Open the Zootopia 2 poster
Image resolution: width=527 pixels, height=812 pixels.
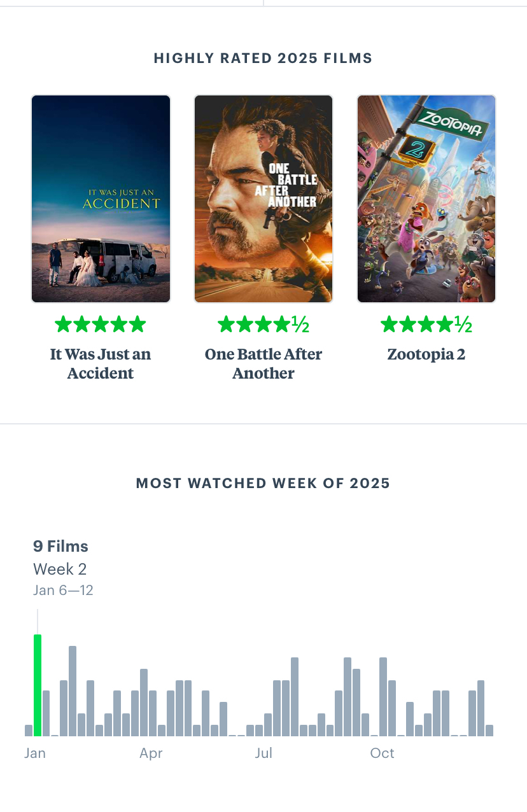(426, 199)
